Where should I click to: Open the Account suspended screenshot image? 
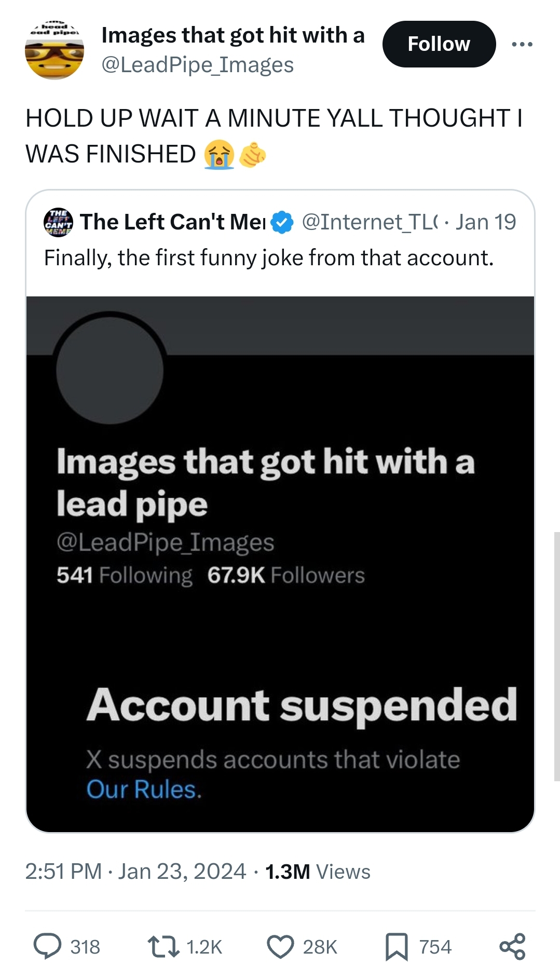coord(280,564)
